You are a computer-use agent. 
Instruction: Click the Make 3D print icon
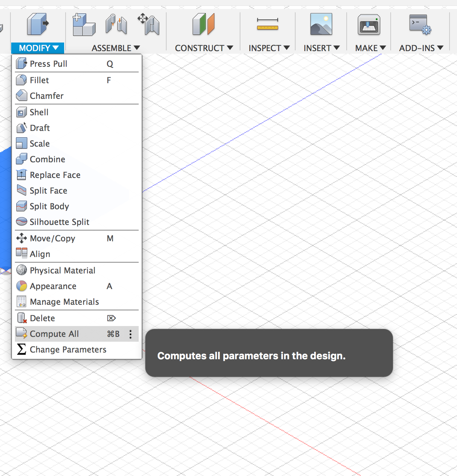coord(369,25)
